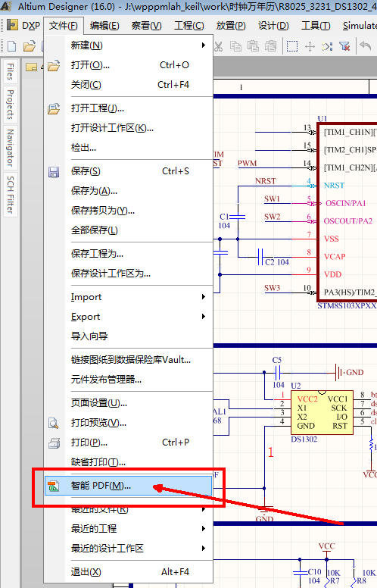Choose 打开设计工作区(K)... menu entry
The width and height of the screenshot is (377, 588).
(129, 128)
